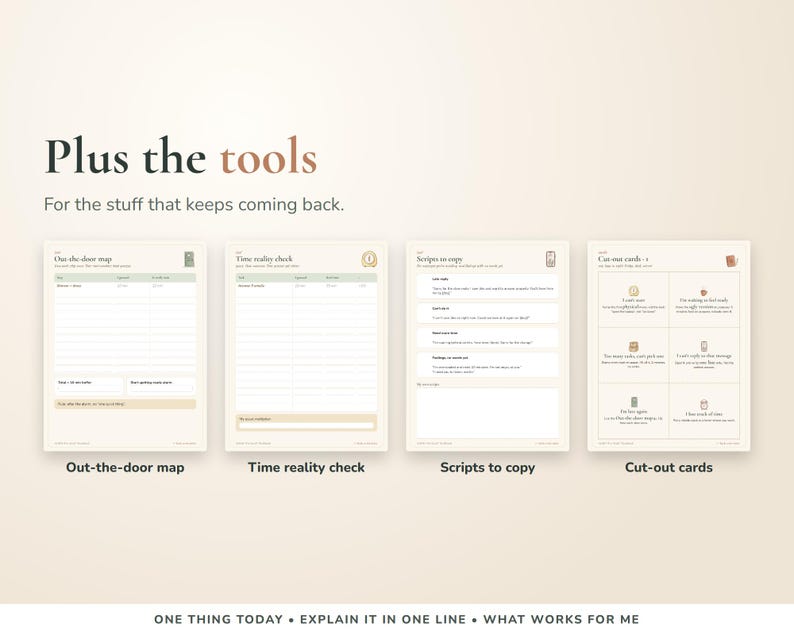Viewport: 794px width, 635px height.
Task: Click the "Plus the tools" headline
Action: [181, 157]
